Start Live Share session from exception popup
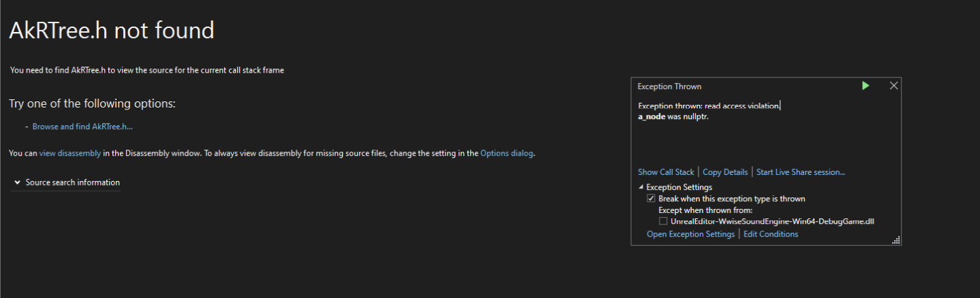The width and height of the screenshot is (980, 298). (x=801, y=172)
